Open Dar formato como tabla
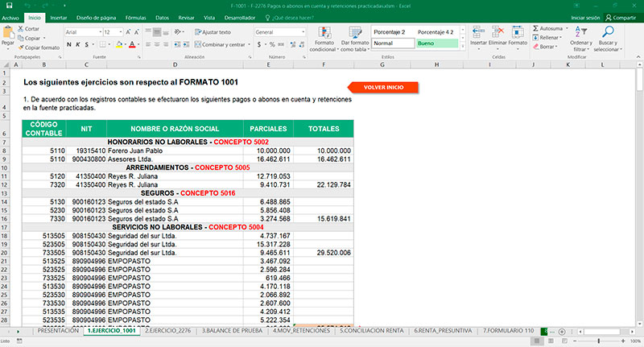Screen dimensions: 644x347 [355, 39]
